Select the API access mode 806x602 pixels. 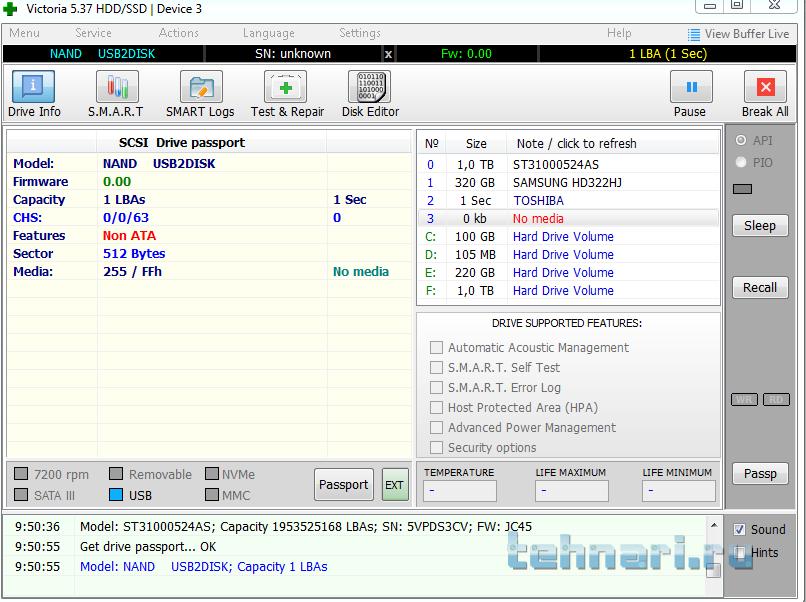click(741, 140)
